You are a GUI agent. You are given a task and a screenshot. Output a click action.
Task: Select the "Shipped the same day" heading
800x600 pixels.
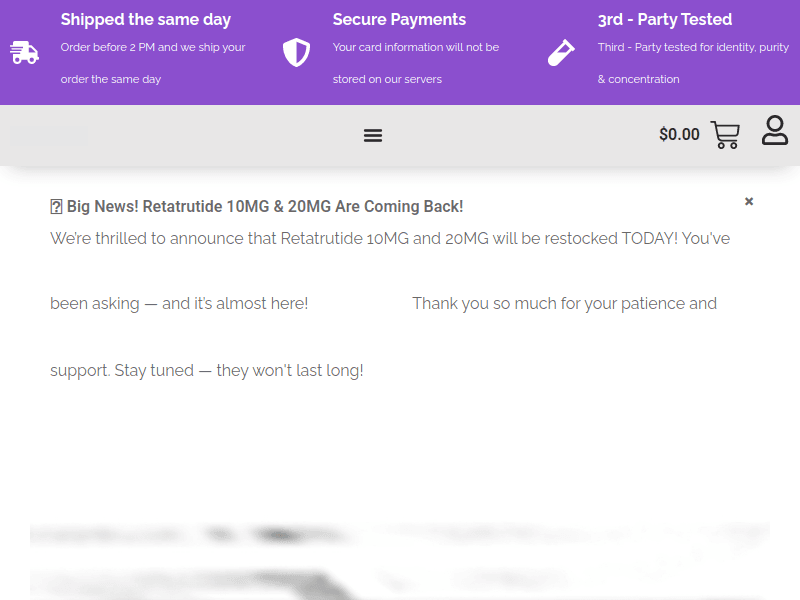click(146, 20)
